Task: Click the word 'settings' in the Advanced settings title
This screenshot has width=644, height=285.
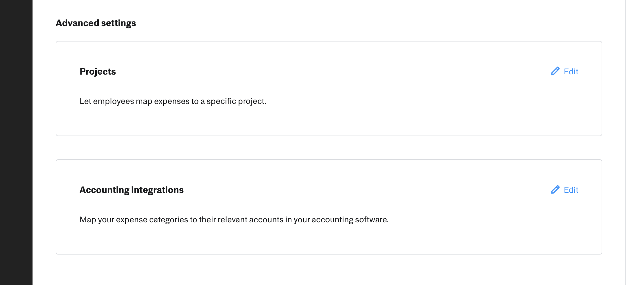Action: click(x=118, y=23)
